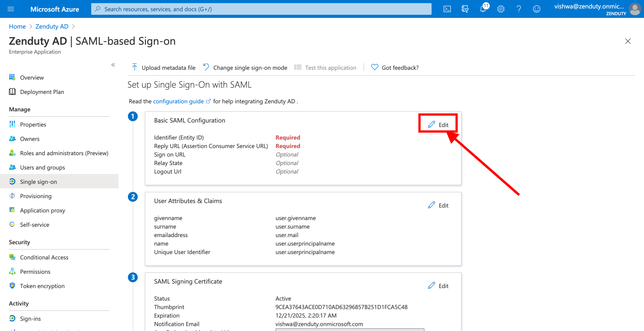644x331 pixels.
Task: Open the Help question mark
Action: (519, 9)
